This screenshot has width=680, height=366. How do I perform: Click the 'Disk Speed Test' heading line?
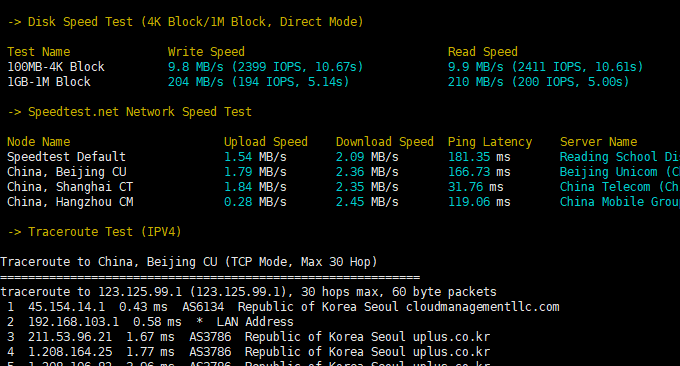[x=185, y=22]
